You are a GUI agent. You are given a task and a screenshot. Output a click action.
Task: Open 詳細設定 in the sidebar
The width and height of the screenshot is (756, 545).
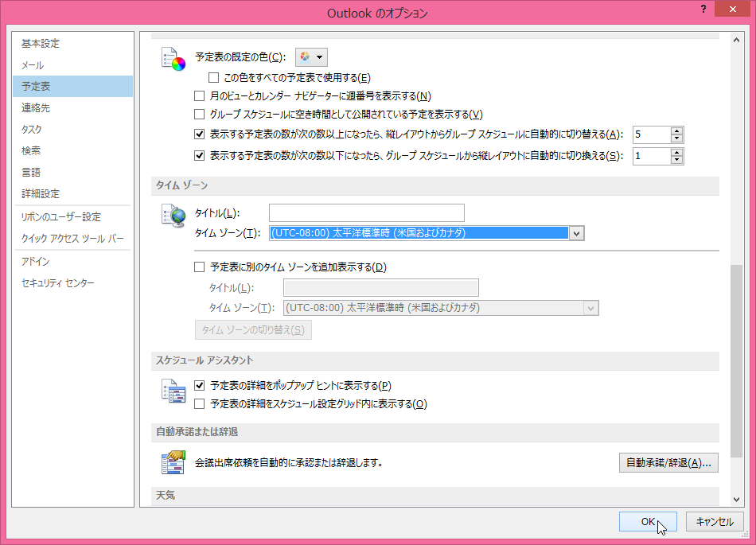(72, 193)
